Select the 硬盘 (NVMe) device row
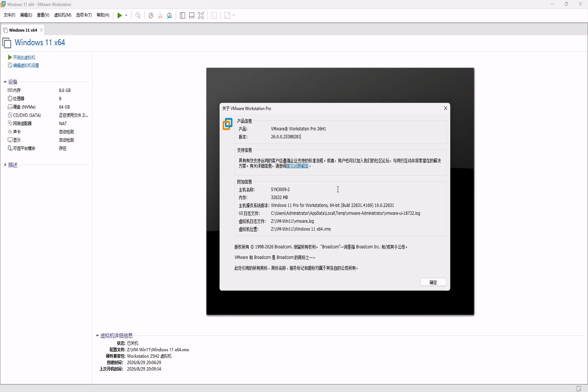This screenshot has height=392, width=588. pyautogui.click(x=48, y=107)
